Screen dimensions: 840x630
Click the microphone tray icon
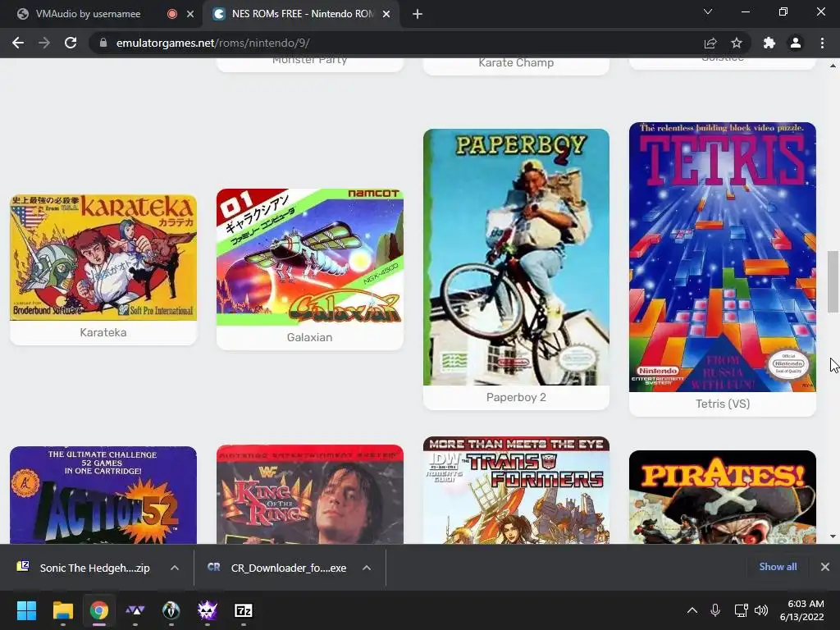(715, 610)
